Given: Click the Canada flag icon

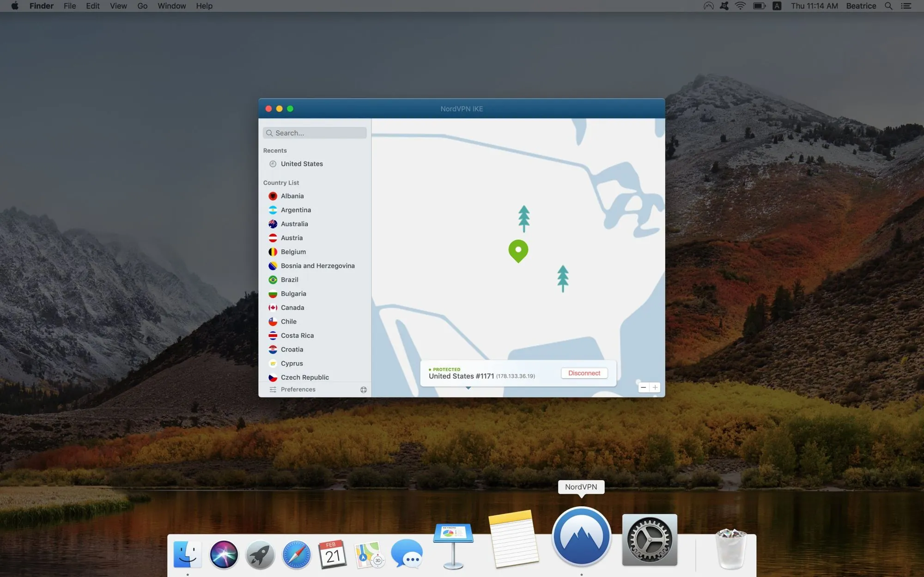Looking at the screenshot, I should coord(273,307).
